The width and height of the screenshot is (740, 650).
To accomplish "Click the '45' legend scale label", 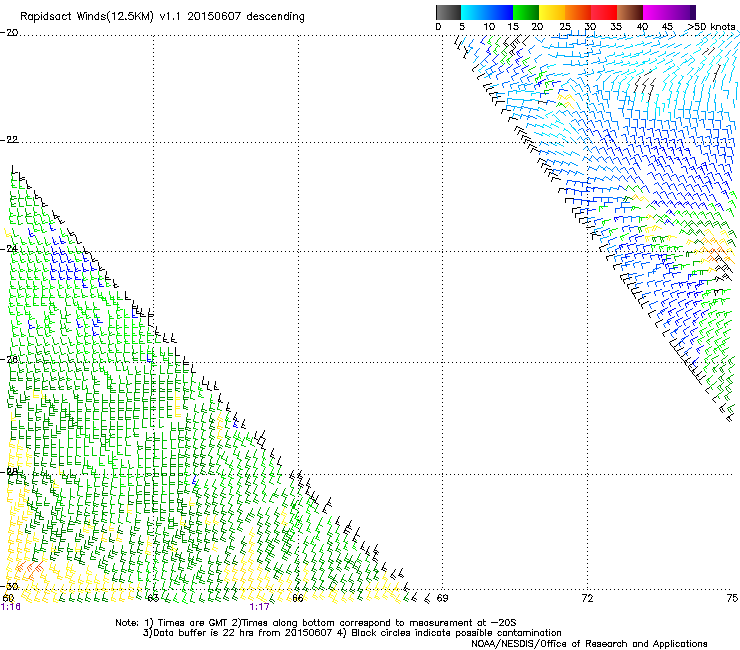I will 667,27.
